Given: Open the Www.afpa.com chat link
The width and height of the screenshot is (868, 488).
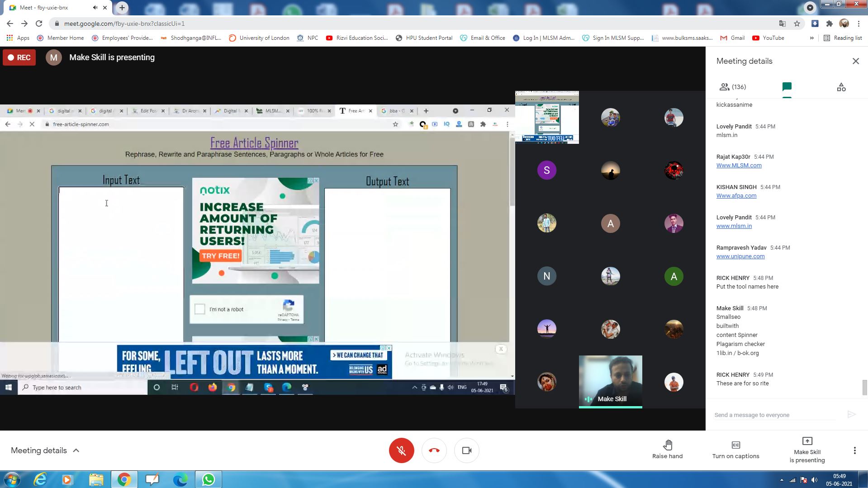Looking at the screenshot, I should pos(736,195).
